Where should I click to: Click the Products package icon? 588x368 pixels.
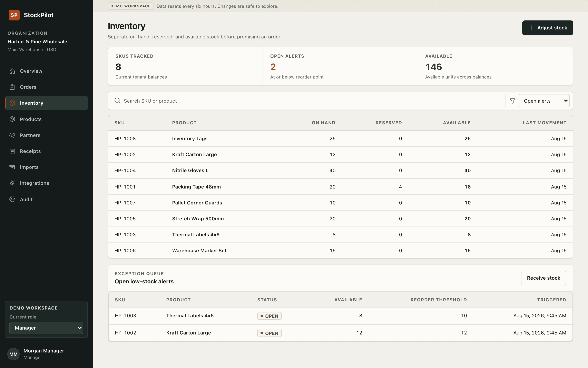coord(12,119)
